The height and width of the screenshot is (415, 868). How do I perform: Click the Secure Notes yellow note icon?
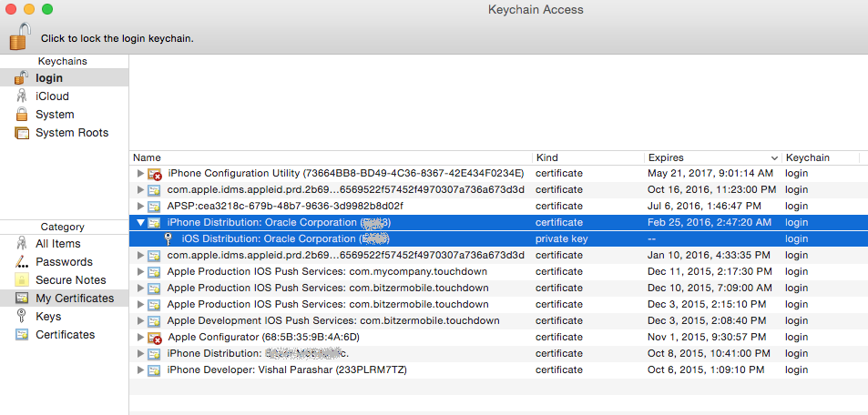click(x=22, y=280)
